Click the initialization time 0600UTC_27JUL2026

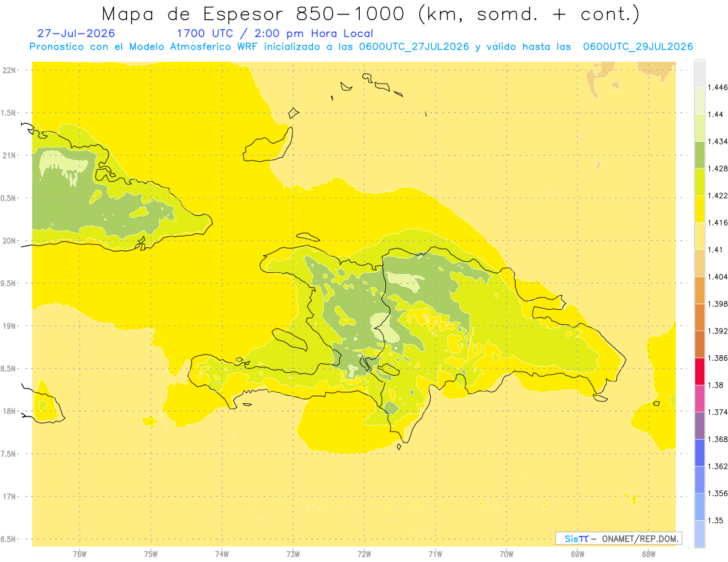click(x=414, y=47)
